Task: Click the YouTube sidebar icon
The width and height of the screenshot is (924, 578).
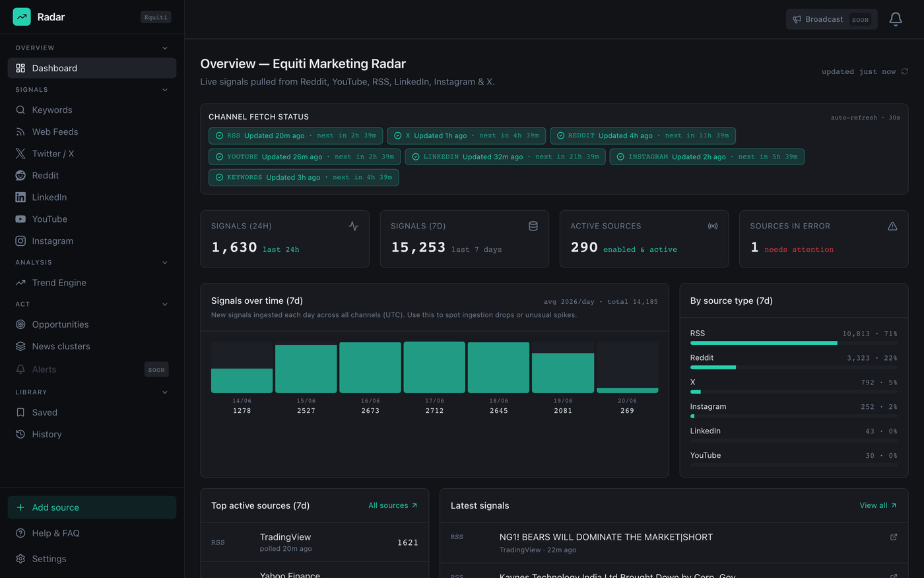Action: 20,219
